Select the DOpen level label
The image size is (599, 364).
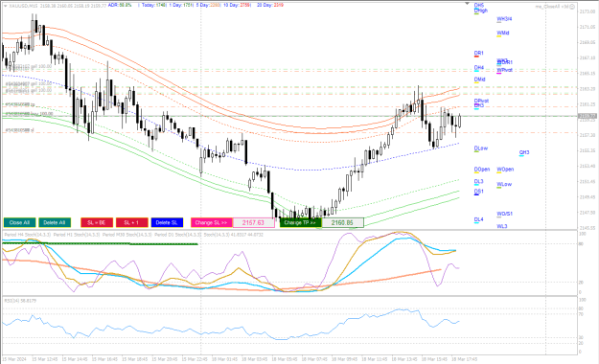tap(482, 170)
